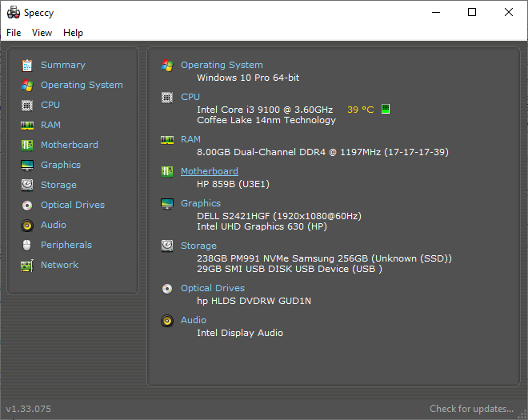This screenshot has height=420, width=528.
Task: Select Optical Drives in sidebar
Action: 73,205
